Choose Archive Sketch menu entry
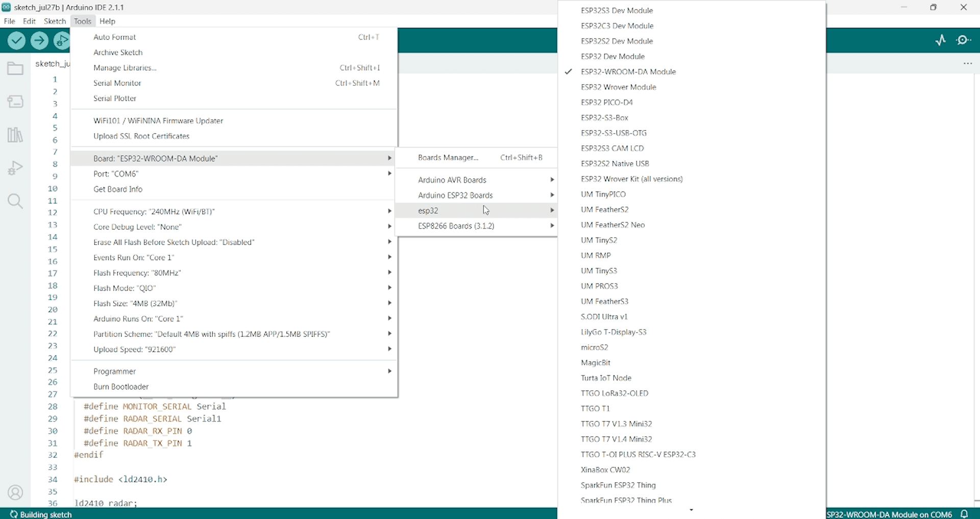 [234, 52]
